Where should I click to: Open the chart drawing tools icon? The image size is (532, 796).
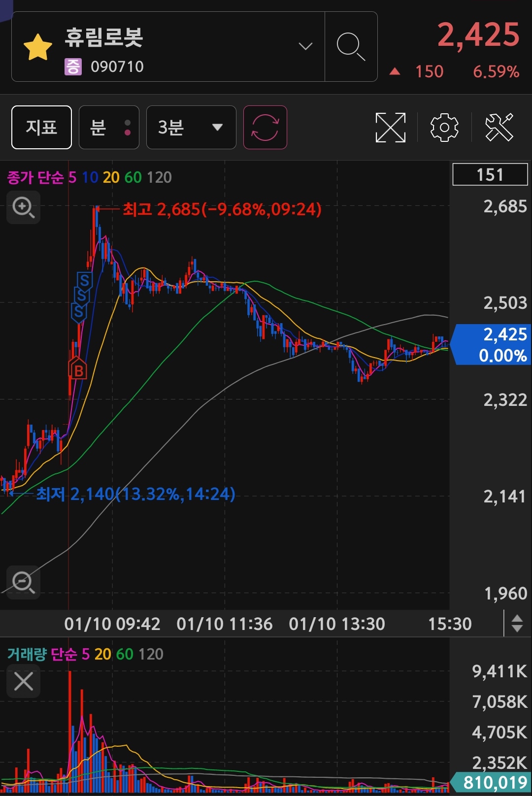point(499,127)
